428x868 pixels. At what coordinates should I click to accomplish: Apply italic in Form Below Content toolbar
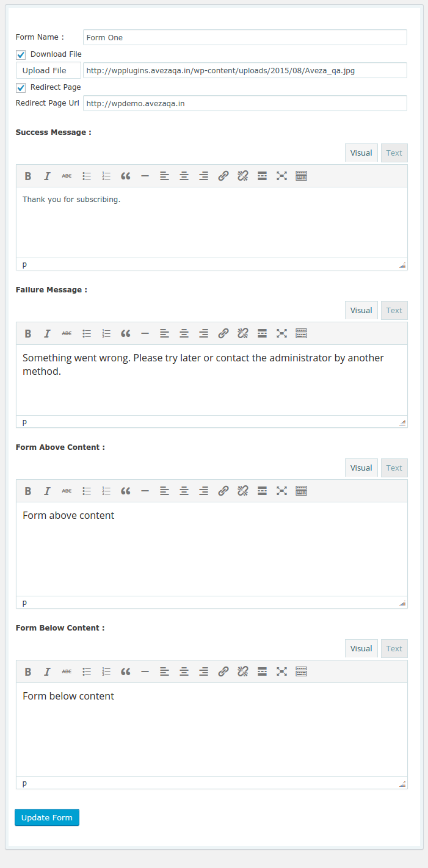[47, 671]
